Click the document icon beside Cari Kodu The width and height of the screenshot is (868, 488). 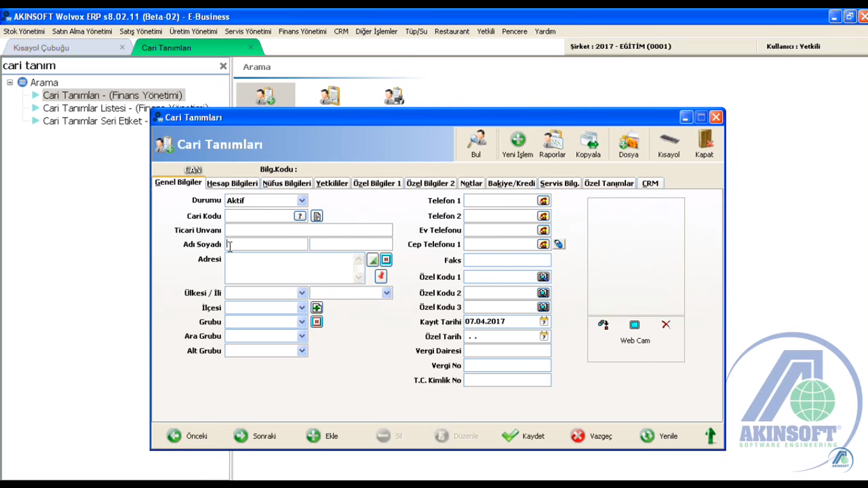[316, 216]
